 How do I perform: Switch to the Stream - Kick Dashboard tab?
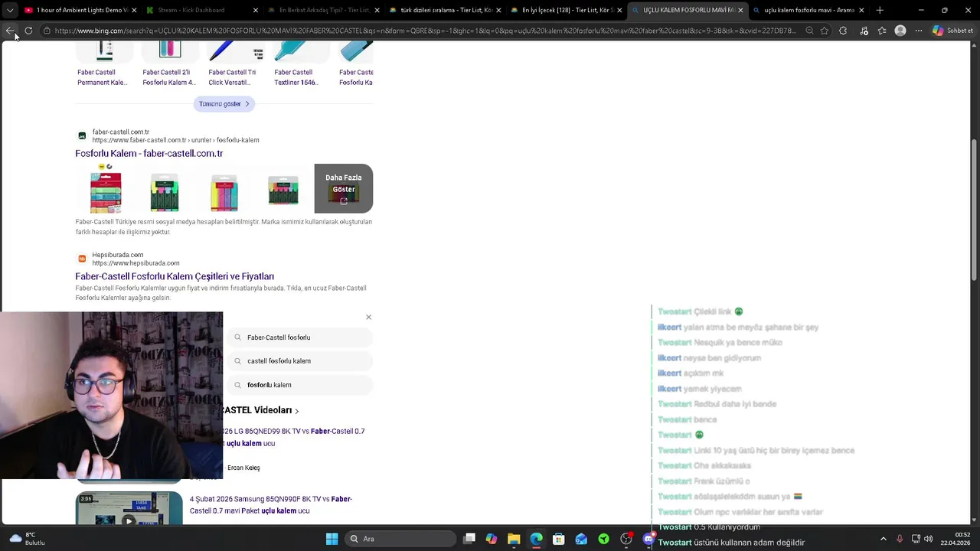point(191,10)
